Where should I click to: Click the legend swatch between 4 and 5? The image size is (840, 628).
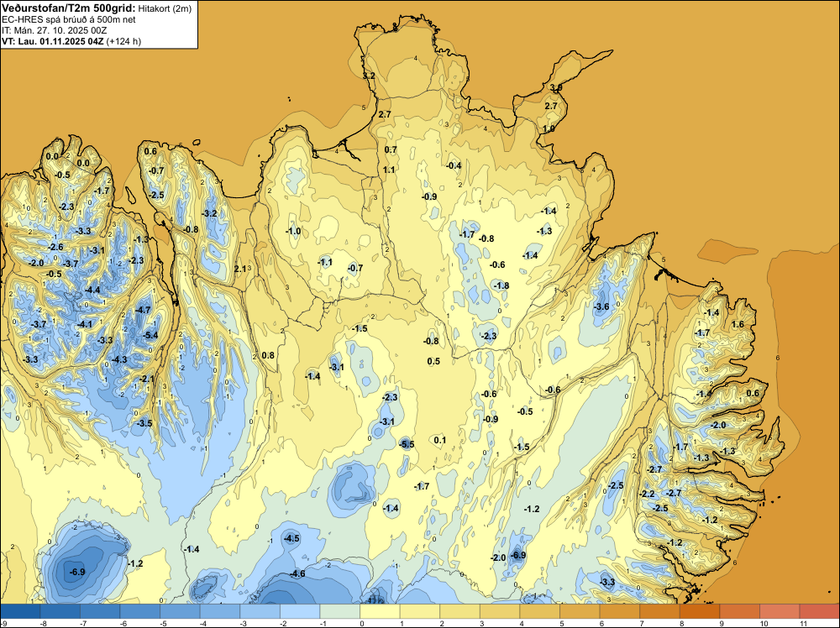[539, 611]
